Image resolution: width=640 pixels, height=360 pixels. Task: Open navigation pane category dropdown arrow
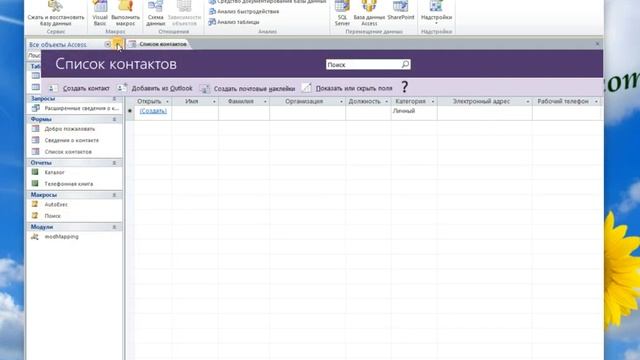107,44
